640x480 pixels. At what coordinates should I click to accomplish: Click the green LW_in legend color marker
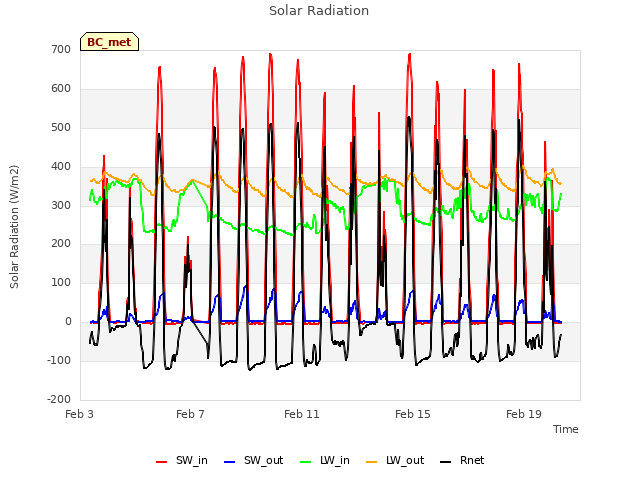coord(306,462)
